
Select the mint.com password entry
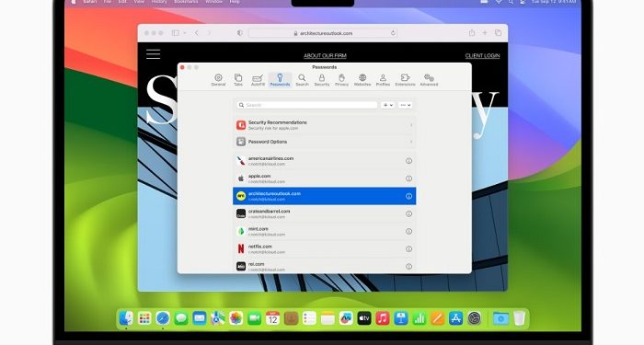click(325, 231)
